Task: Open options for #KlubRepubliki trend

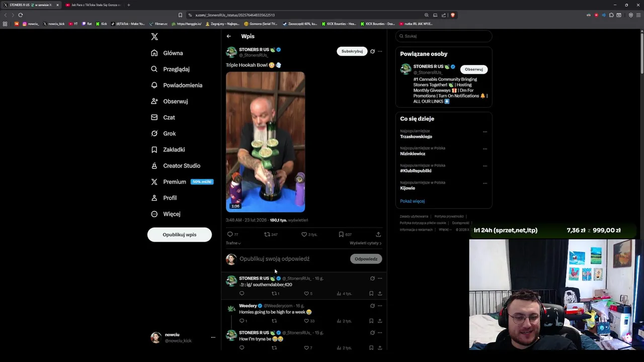Action: point(485,166)
